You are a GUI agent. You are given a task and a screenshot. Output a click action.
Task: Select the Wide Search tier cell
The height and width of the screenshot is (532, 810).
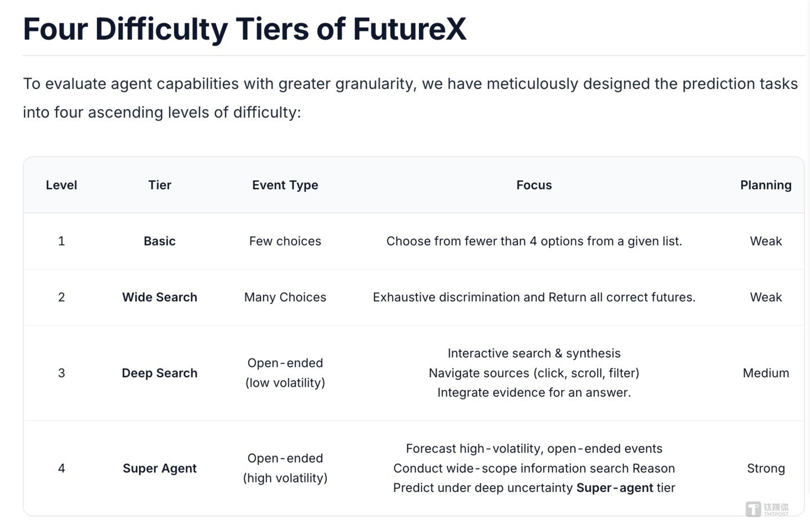coord(160,297)
